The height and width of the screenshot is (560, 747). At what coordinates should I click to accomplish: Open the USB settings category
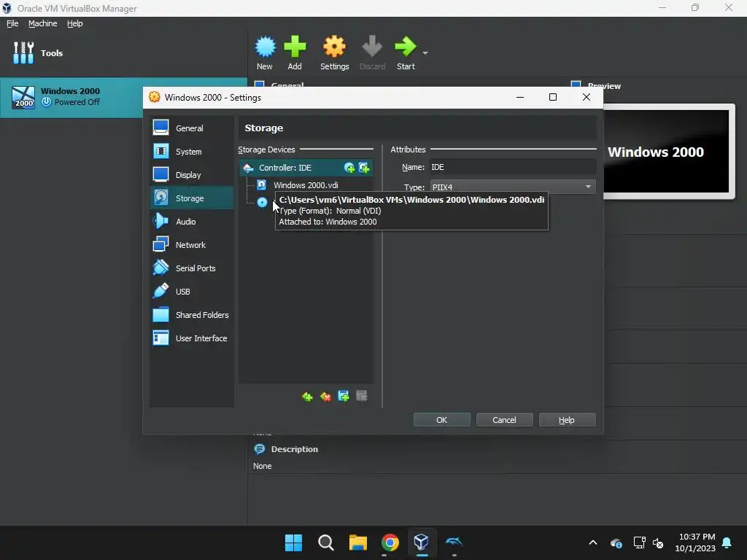(x=192, y=292)
